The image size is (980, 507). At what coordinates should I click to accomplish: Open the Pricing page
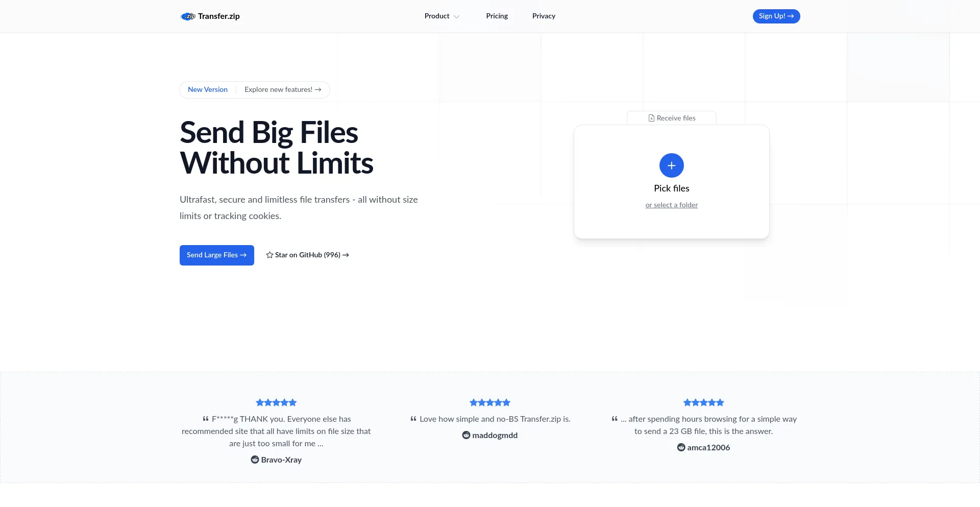click(x=497, y=16)
